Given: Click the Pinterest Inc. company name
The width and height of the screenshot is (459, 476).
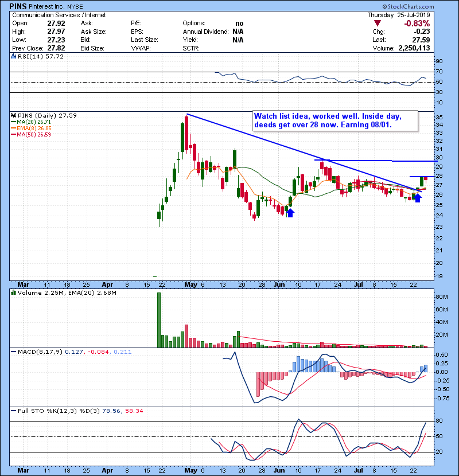Looking at the screenshot, I should click(46, 6).
